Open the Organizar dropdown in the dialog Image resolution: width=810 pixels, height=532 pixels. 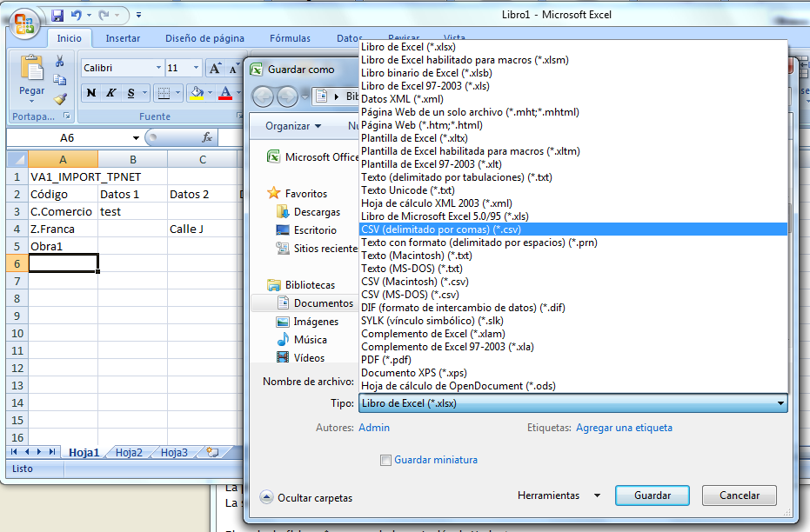(x=293, y=126)
